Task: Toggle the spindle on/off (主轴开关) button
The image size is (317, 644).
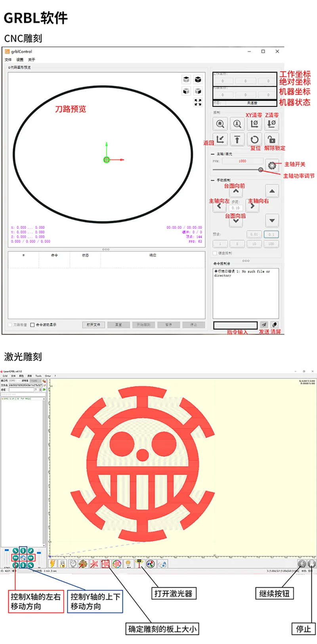Action: coord(272,165)
